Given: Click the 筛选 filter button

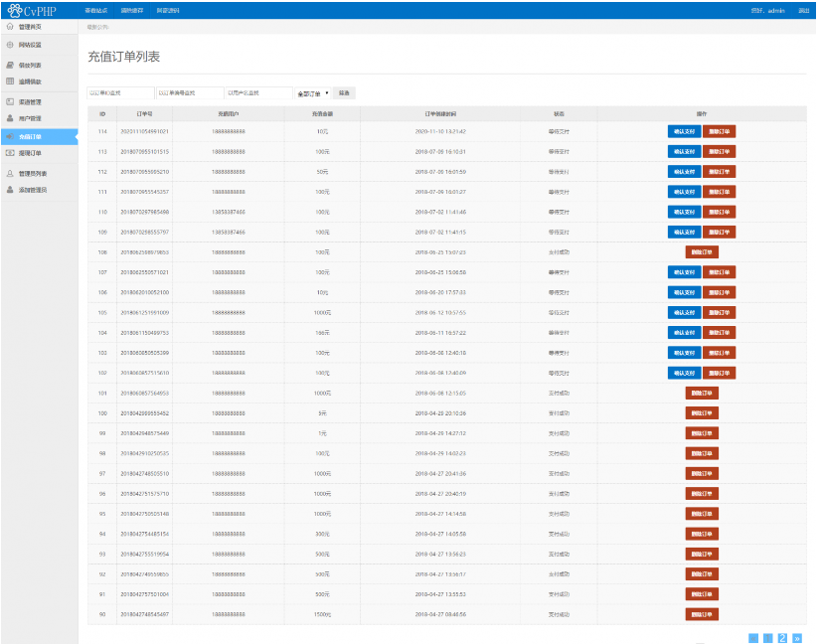Looking at the screenshot, I should point(344,93).
